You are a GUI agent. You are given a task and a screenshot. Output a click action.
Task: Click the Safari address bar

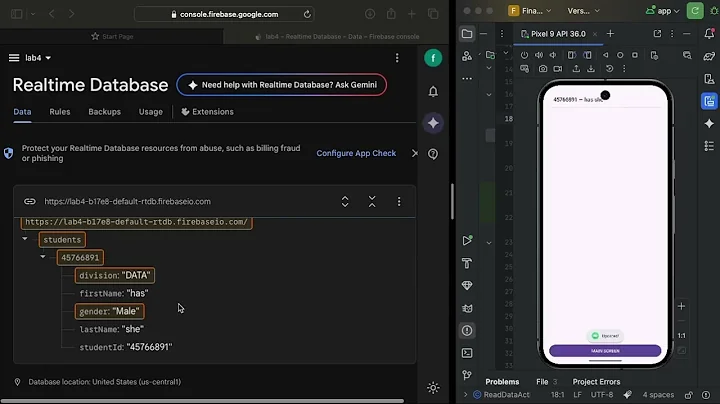coord(225,14)
